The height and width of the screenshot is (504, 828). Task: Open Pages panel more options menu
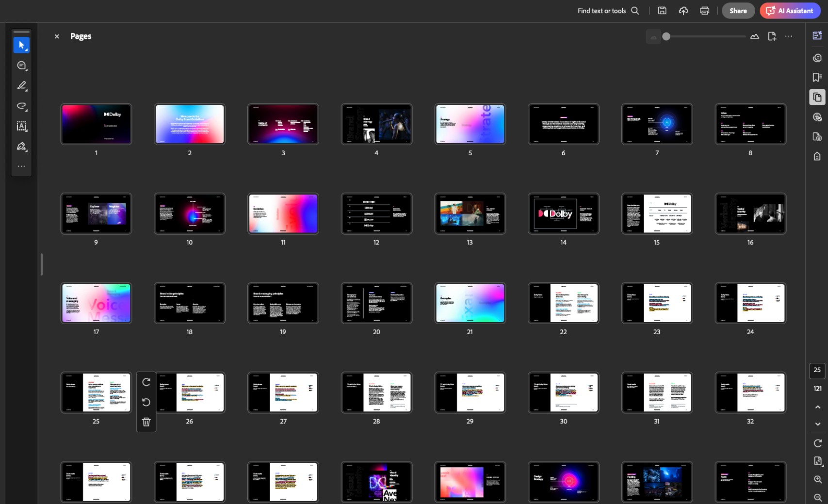tap(789, 36)
